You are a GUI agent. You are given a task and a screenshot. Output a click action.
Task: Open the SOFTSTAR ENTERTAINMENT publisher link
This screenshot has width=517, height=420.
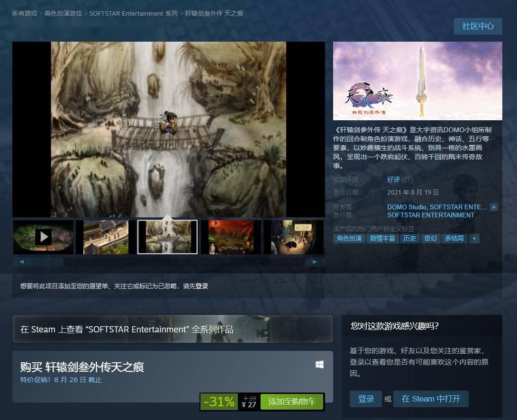(431, 215)
